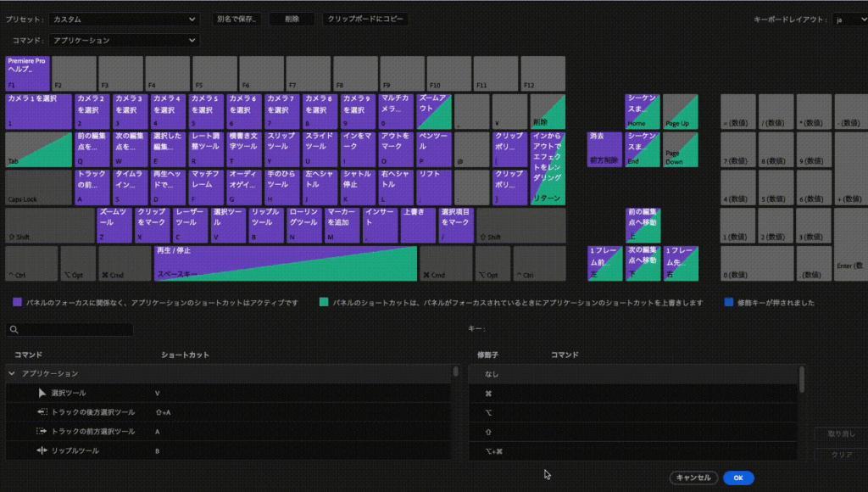
Task: Click the ⇧+A shortcut cell
Action: coord(163,412)
